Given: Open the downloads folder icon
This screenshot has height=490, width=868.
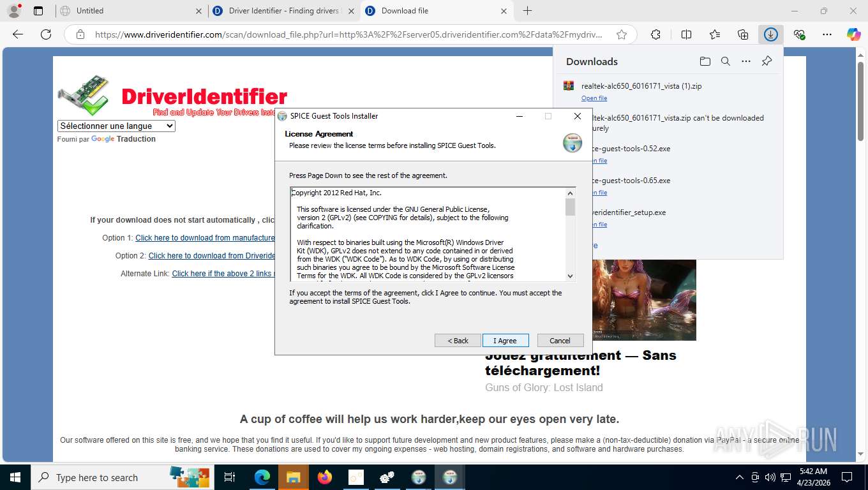Looking at the screenshot, I should tap(705, 61).
